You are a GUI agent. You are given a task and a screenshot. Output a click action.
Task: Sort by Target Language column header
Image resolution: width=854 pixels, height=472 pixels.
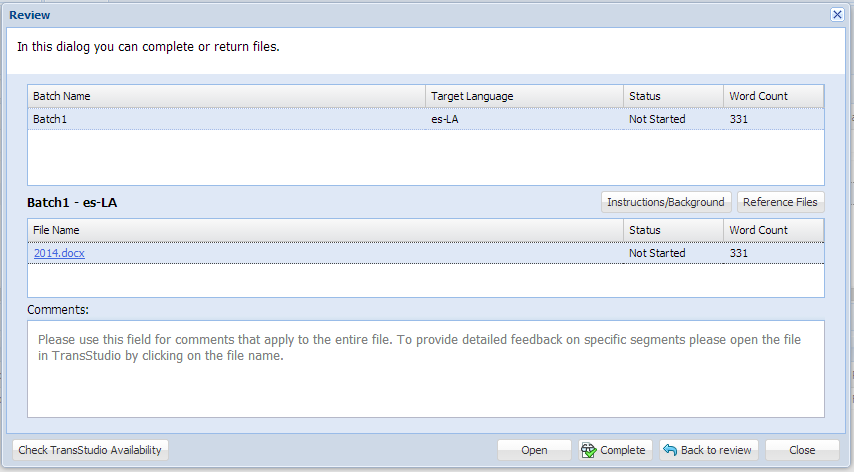[524, 96]
